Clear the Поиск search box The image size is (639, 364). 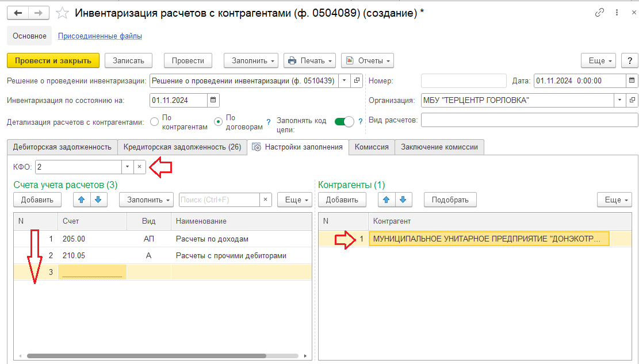point(265,200)
